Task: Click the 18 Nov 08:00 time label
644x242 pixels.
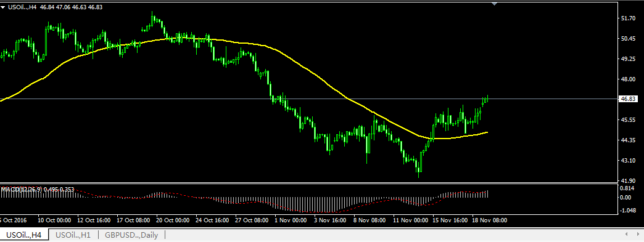Action: click(x=490, y=220)
